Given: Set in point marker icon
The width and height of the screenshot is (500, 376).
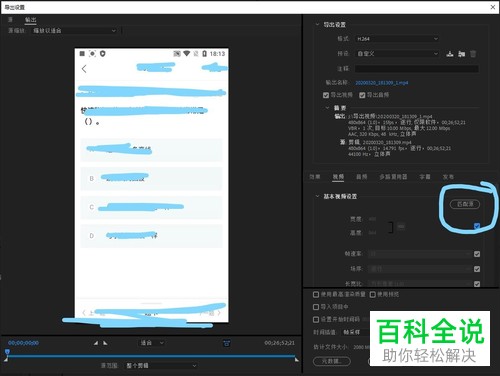Looking at the screenshot, I should click(x=96, y=343).
